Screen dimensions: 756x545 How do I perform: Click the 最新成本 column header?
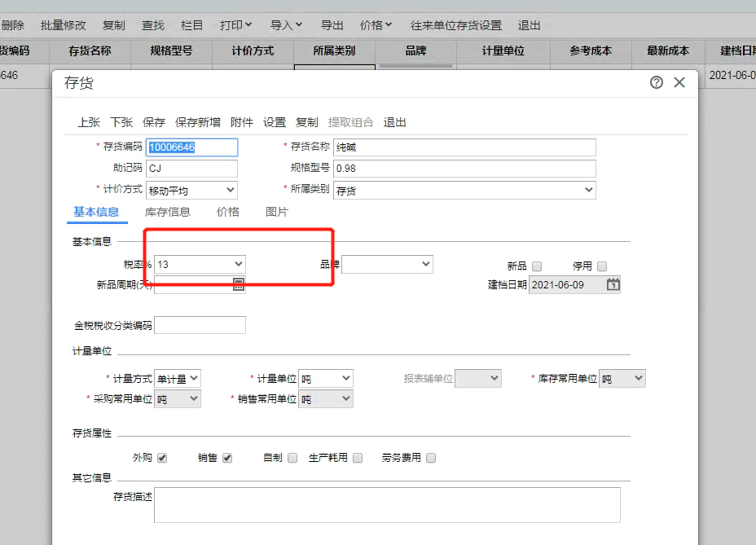(x=668, y=51)
